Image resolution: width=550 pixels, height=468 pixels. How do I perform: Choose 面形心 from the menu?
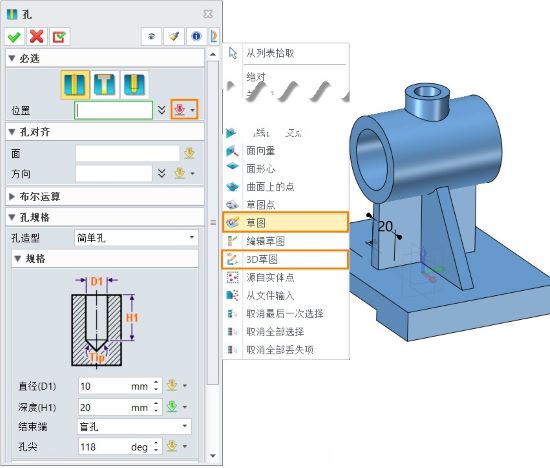pos(286,169)
